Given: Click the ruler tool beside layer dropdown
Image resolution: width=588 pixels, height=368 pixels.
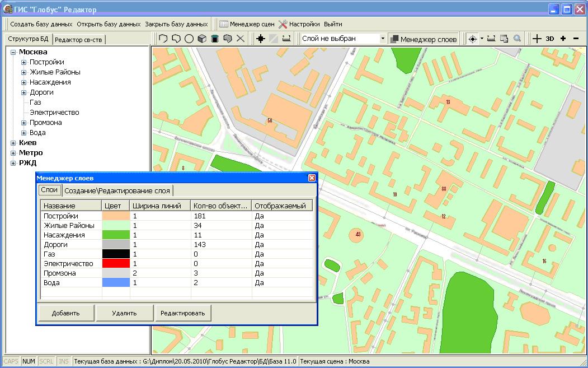Looking at the screenshot, I should 286,39.
